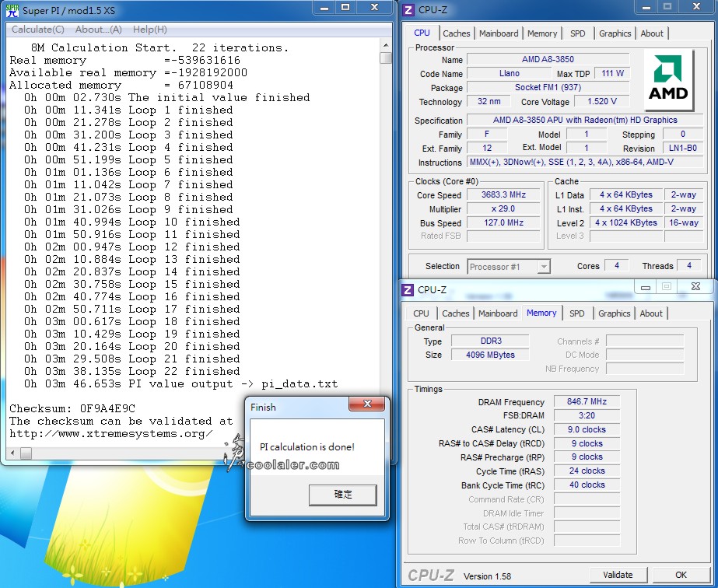
Task: Click the OK button in CPU-Z
Action: click(x=681, y=575)
